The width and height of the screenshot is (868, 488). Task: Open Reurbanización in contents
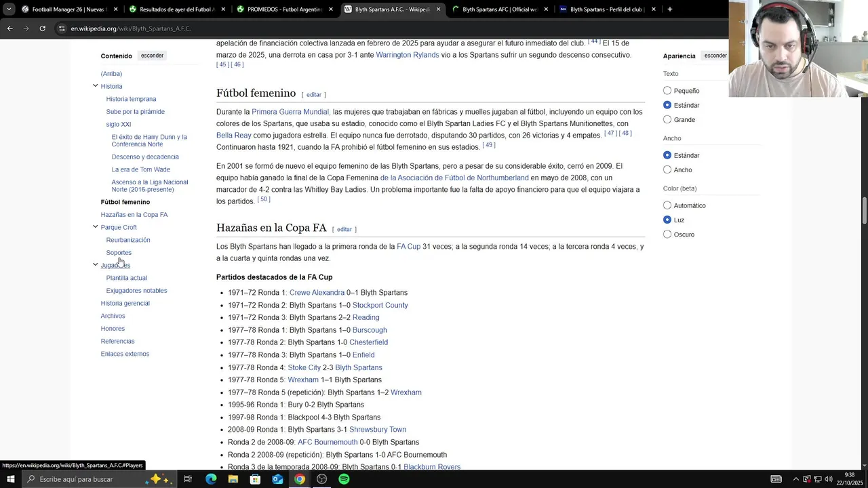(x=128, y=240)
